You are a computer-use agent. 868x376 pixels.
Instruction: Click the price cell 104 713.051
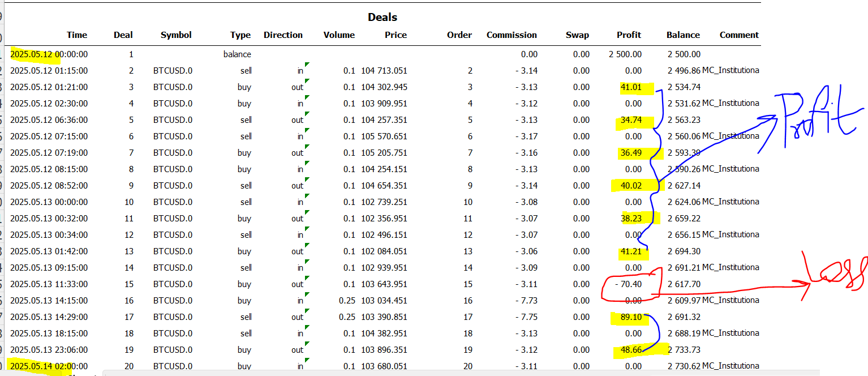[384, 71]
